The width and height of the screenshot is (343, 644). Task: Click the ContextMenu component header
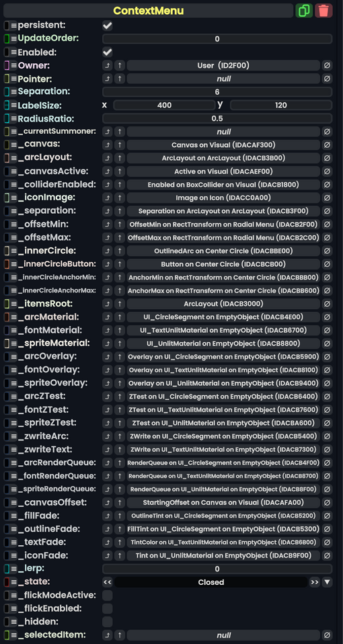(x=149, y=11)
